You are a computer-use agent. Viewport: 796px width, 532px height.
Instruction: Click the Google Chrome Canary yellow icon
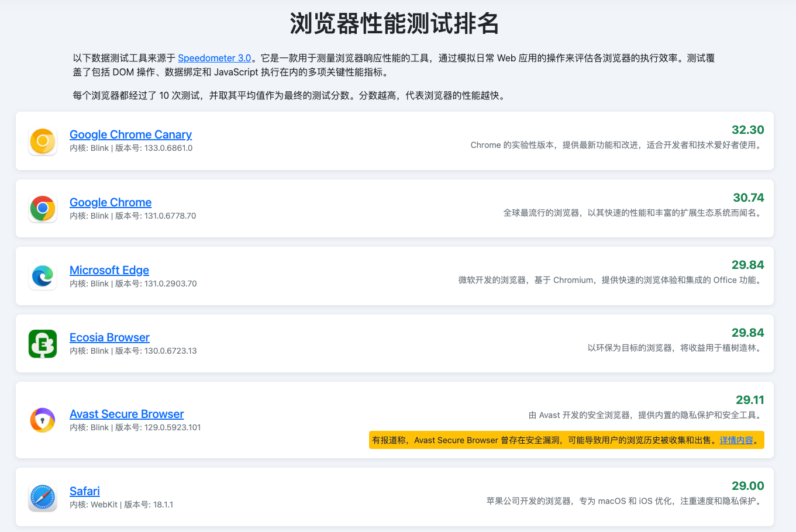[43, 141]
